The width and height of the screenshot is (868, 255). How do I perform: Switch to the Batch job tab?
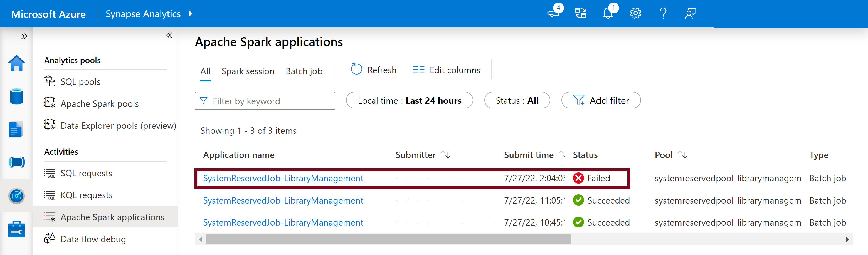pos(304,71)
